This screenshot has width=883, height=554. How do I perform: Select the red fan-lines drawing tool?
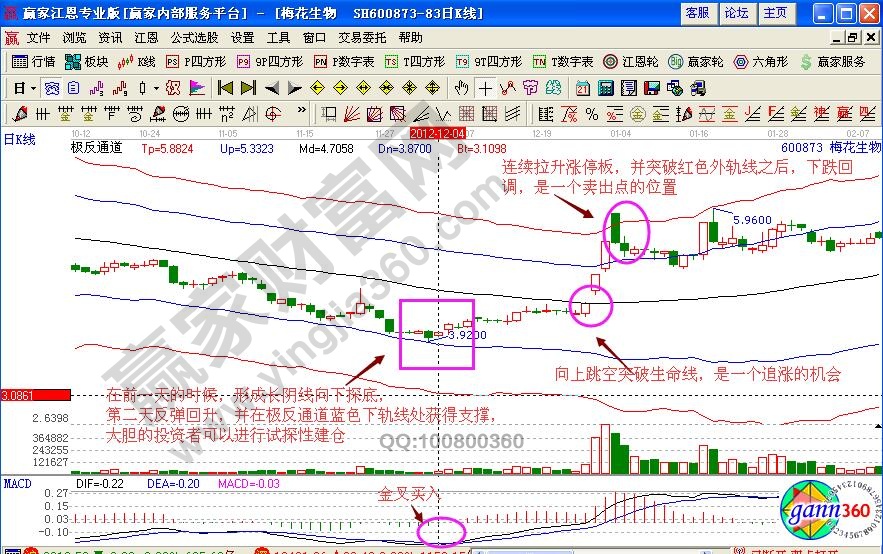pyautogui.click(x=352, y=114)
